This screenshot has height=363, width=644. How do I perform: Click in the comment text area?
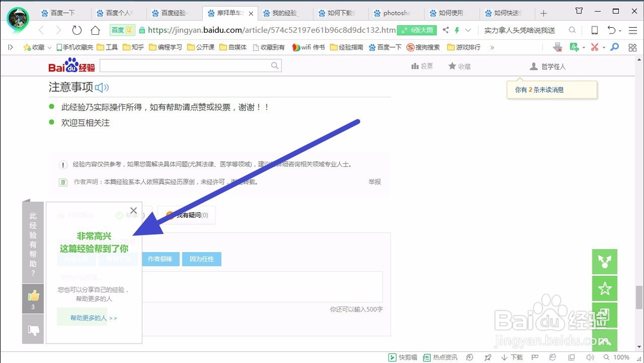(262, 286)
